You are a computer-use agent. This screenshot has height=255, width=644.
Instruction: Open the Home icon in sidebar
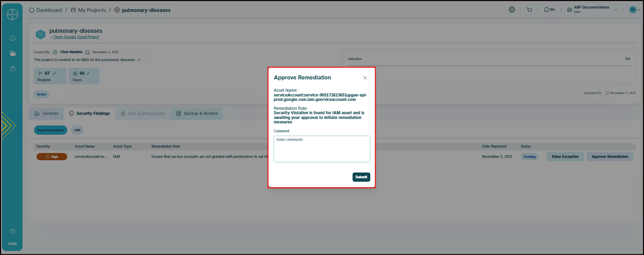(x=13, y=38)
